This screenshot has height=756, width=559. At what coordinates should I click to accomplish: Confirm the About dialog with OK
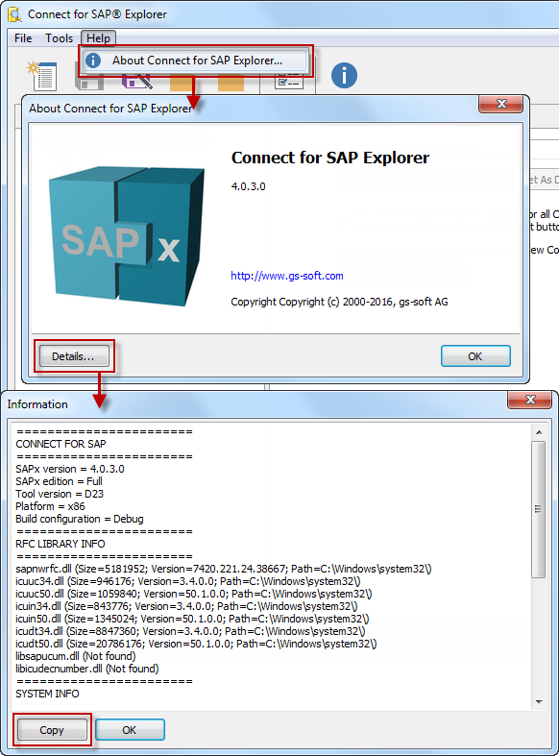tap(475, 356)
